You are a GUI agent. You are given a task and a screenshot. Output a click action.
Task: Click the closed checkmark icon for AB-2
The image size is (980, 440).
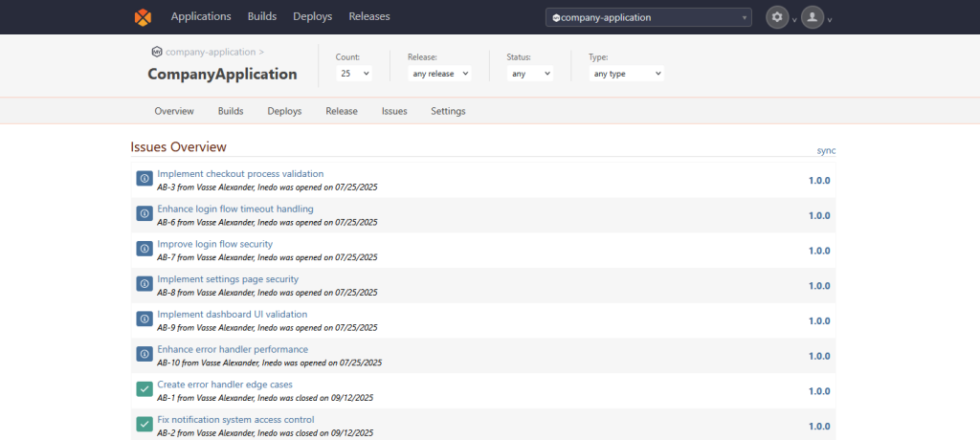145,425
